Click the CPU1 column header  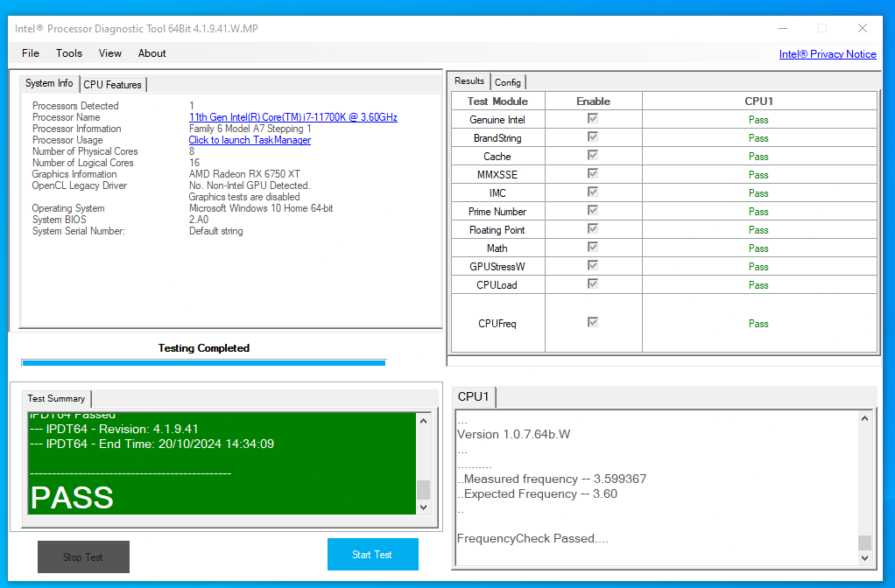click(x=758, y=101)
